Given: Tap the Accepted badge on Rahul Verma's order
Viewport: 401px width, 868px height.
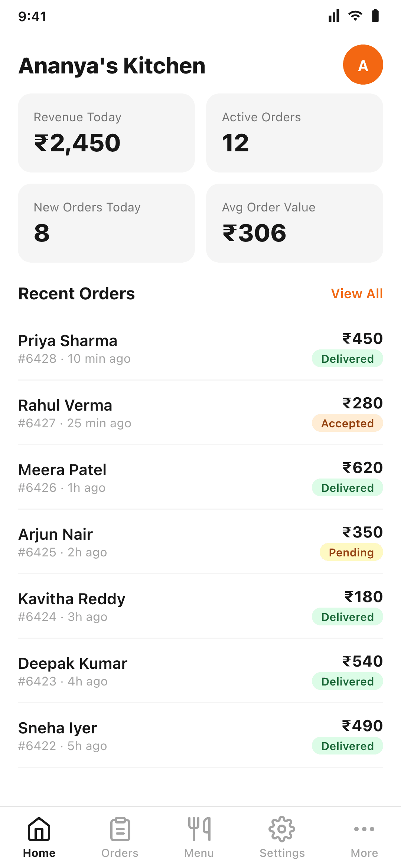Looking at the screenshot, I should tap(347, 423).
